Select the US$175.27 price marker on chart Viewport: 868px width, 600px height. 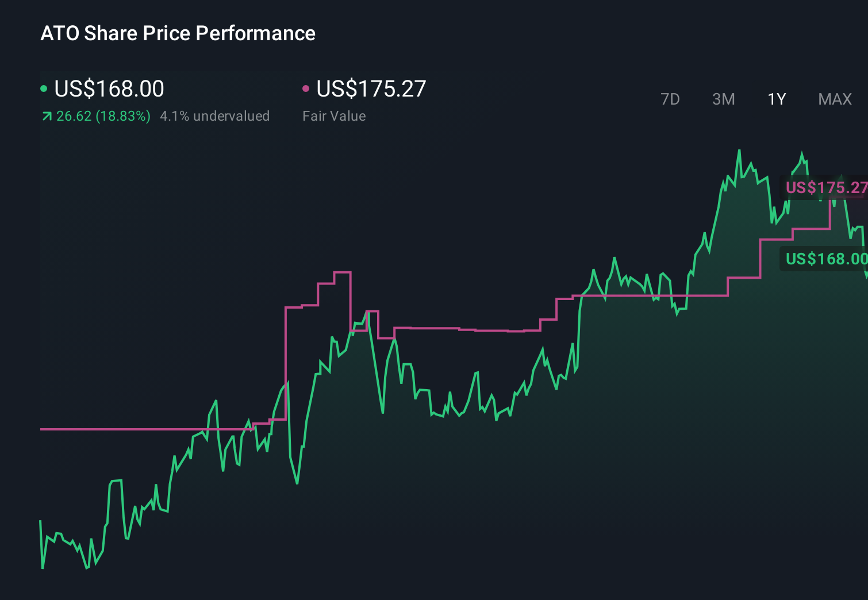[826, 188]
